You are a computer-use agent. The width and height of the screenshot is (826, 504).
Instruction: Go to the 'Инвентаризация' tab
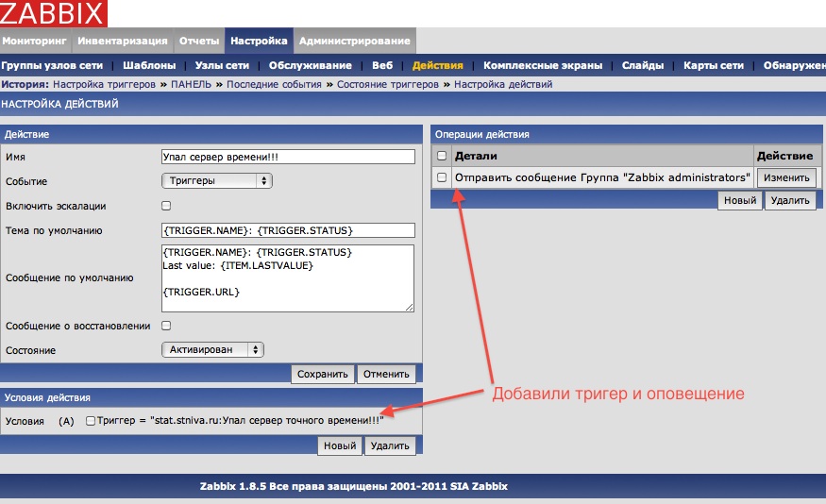click(x=123, y=42)
